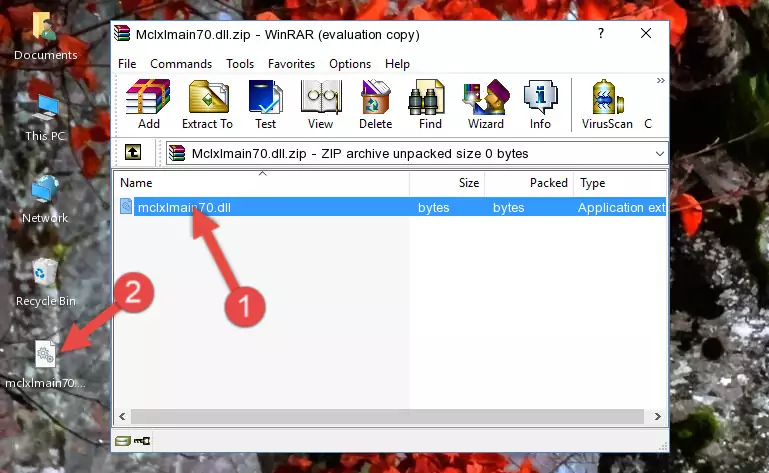Launch the Wizard tool
Viewport: 769px width, 473px height.
pyautogui.click(x=486, y=105)
